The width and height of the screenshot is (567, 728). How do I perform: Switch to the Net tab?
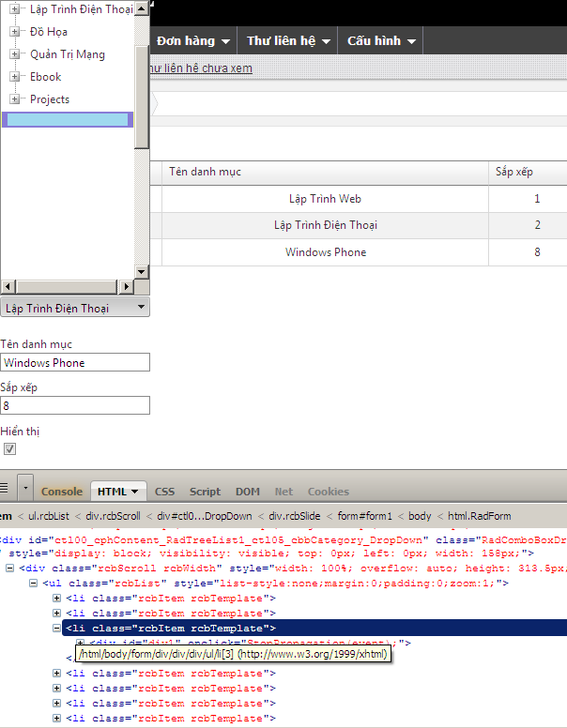pos(283,492)
